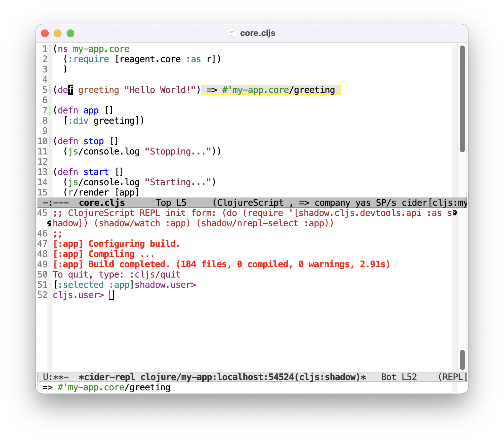Click the string "Starting..." on line 14
Screen dimensions: 504x441
pyautogui.click(x=178, y=182)
